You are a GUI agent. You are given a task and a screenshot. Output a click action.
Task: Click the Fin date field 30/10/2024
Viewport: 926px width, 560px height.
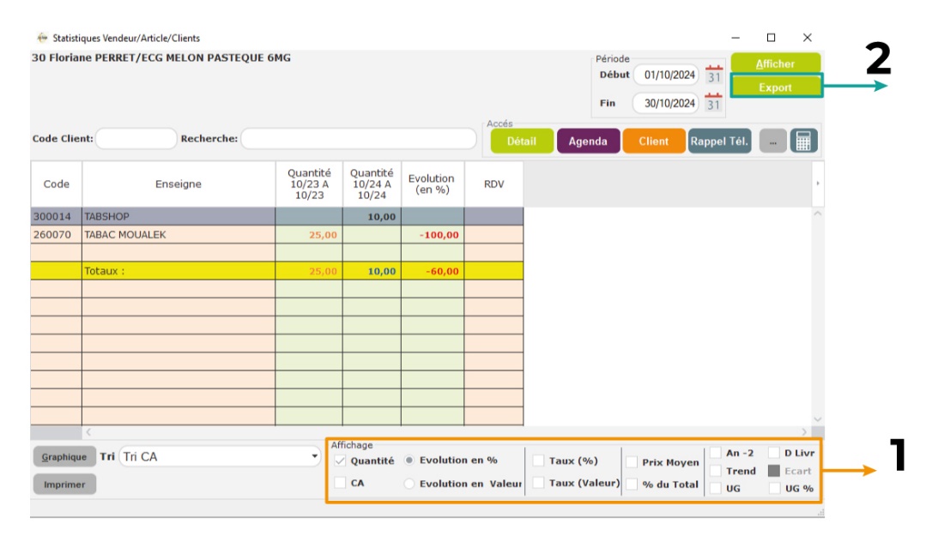tap(667, 103)
